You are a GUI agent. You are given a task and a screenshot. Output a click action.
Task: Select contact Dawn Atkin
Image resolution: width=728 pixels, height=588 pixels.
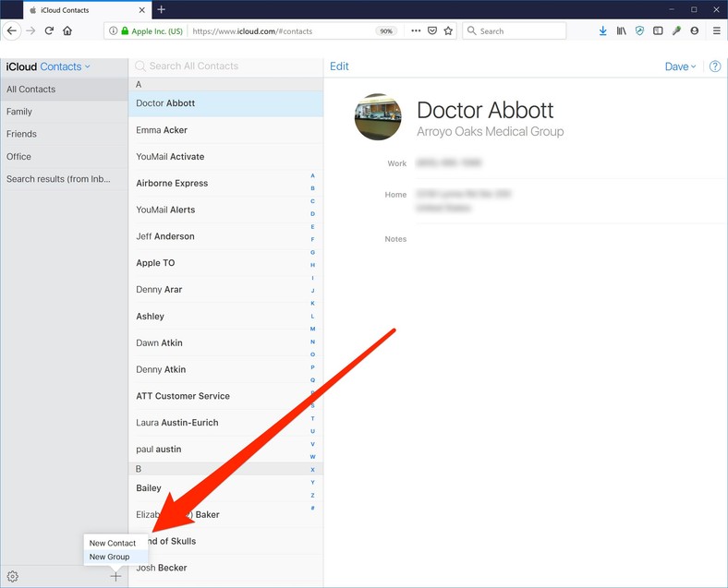tap(225, 342)
